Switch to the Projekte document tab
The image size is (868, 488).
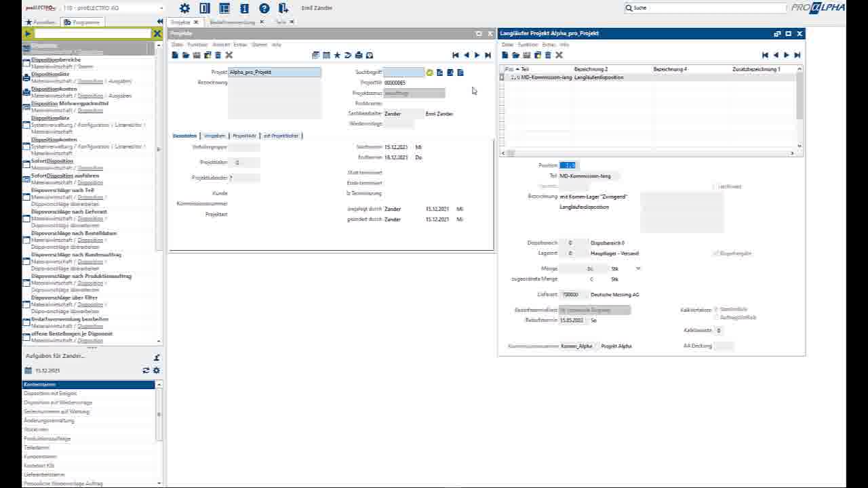180,22
